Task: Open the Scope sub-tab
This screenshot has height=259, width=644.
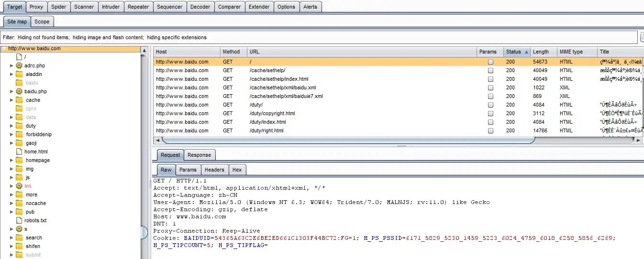Action: click(42, 22)
